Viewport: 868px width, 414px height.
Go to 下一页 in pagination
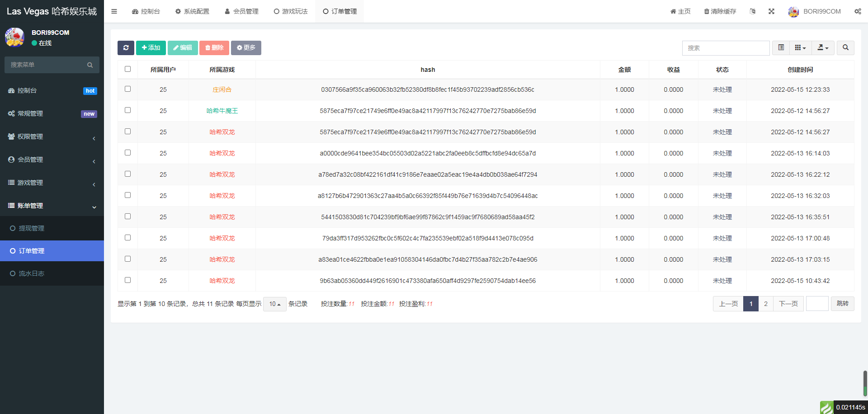click(x=788, y=304)
